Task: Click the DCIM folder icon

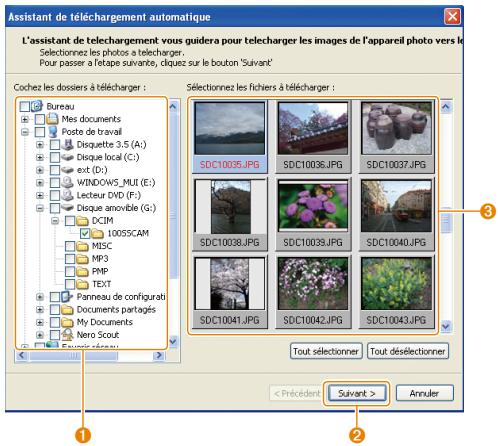Action: (82, 221)
